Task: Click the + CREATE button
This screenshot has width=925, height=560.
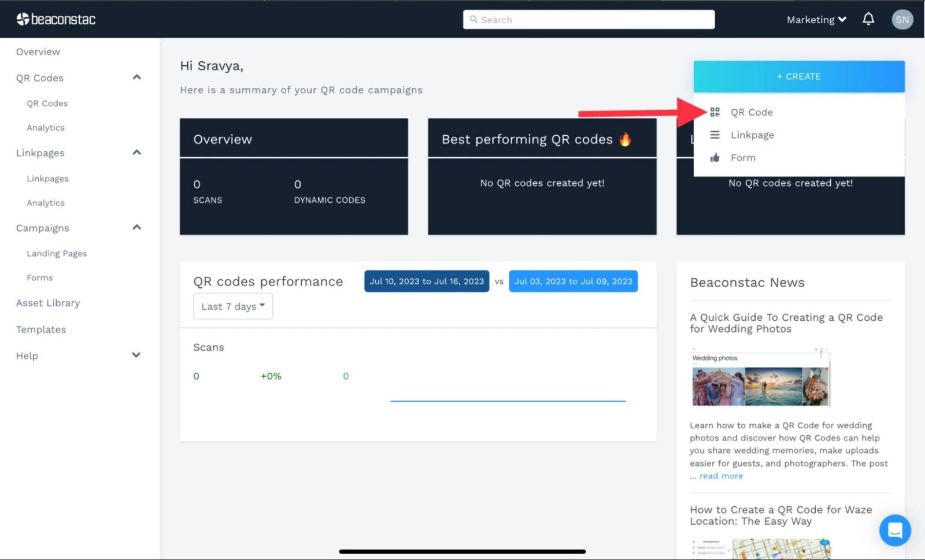Action: 798,76
